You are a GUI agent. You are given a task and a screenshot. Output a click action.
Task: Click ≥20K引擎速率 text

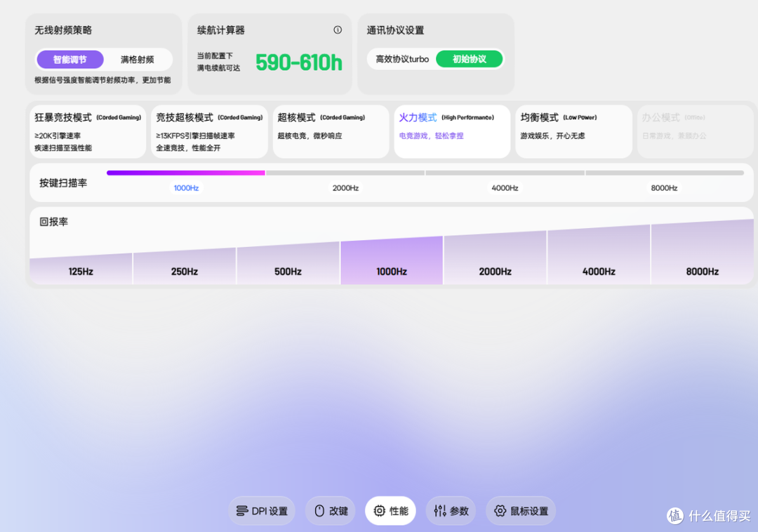coord(58,135)
